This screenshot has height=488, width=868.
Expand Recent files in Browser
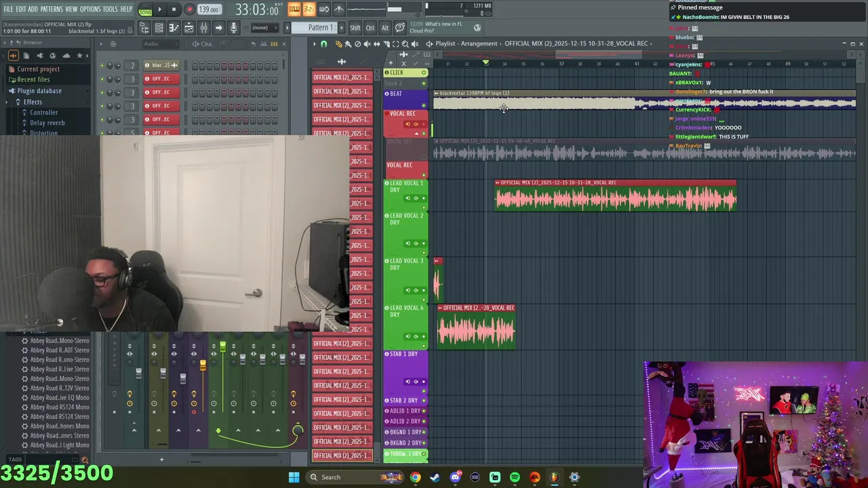click(33, 80)
